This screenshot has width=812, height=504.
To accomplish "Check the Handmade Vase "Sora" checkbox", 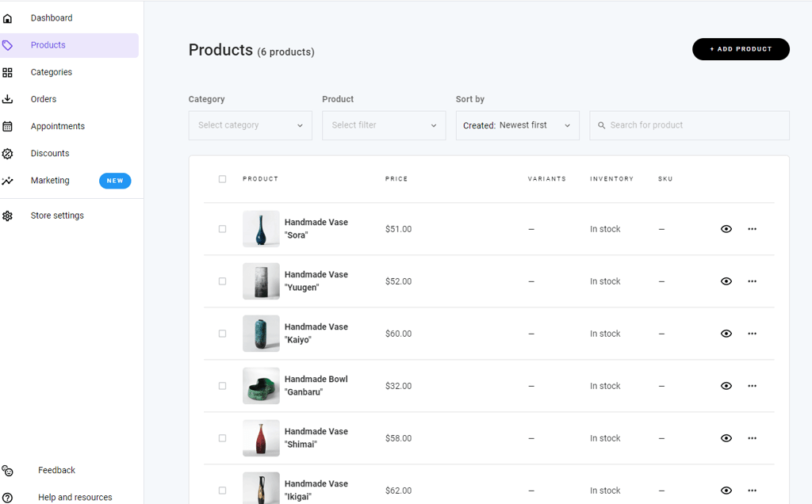I will pos(222,229).
